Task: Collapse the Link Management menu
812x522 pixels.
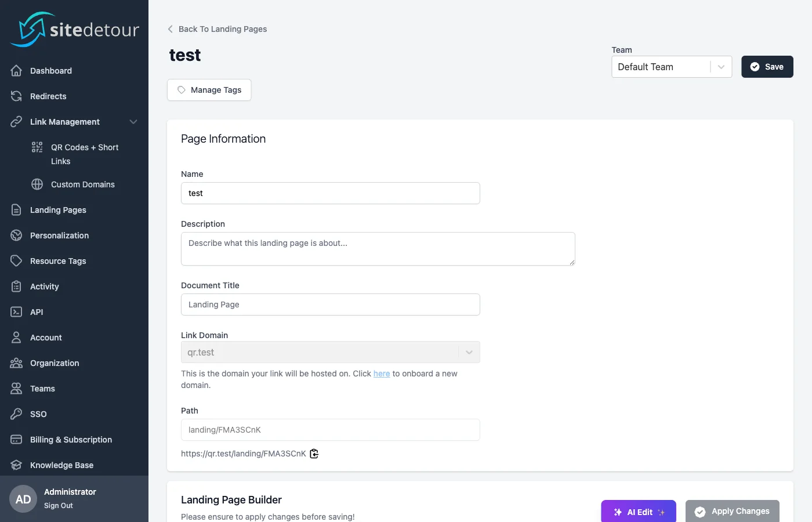Action: (133, 121)
